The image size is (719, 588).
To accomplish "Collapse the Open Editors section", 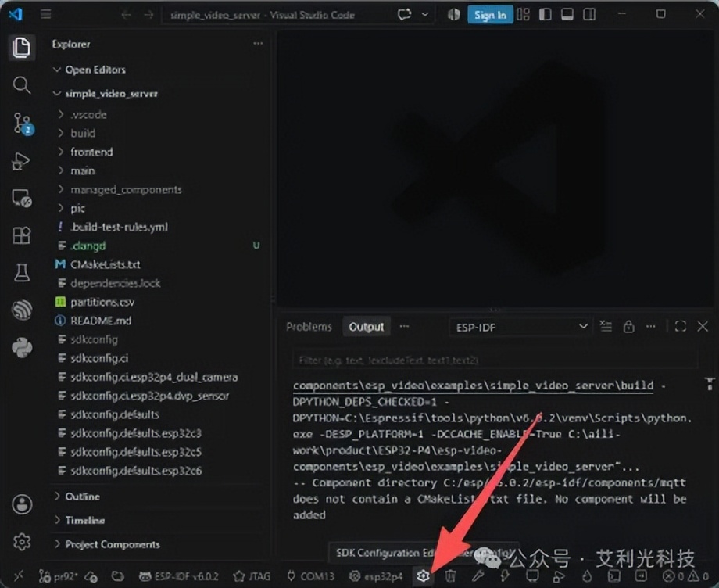I will tap(95, 70).
